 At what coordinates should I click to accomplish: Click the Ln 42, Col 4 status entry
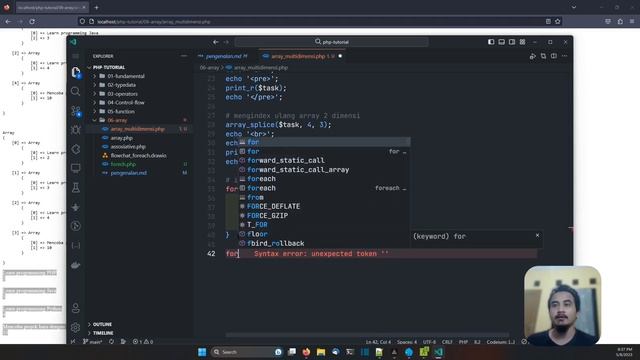[x=378, y=342]
